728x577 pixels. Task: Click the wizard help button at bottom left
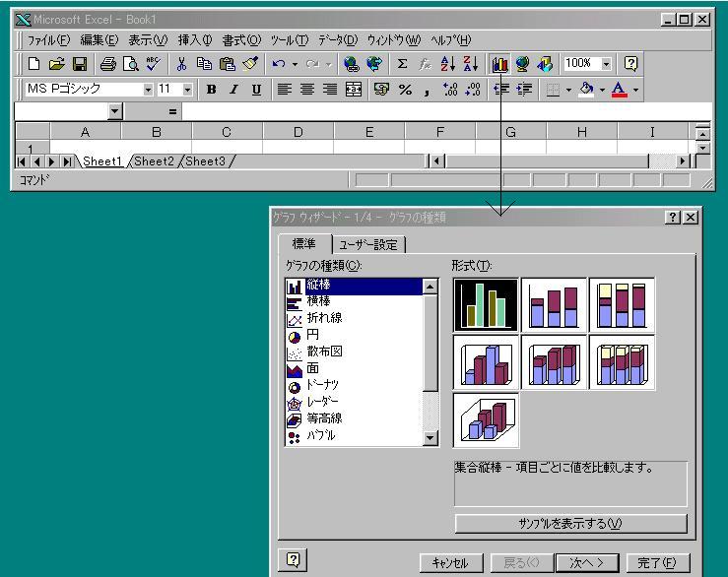(293, 560)
